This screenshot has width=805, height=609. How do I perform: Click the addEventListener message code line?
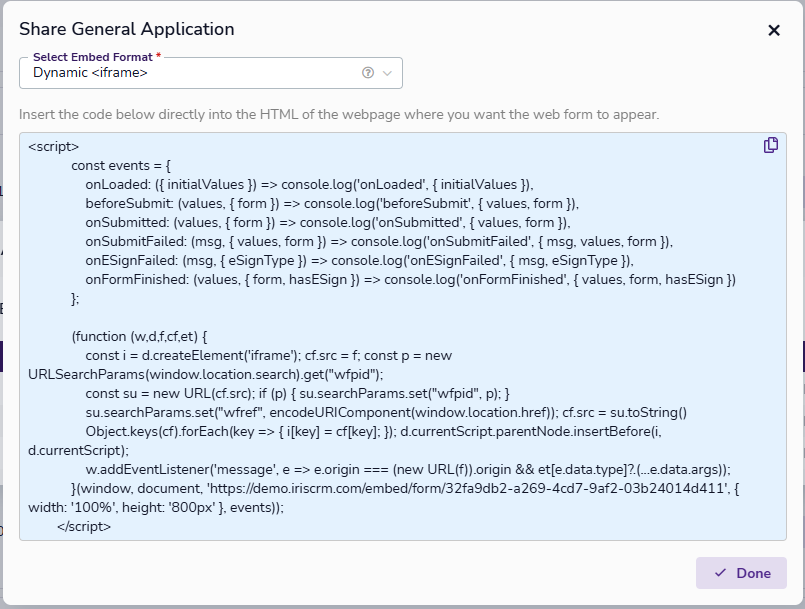[x=408, y=469]
